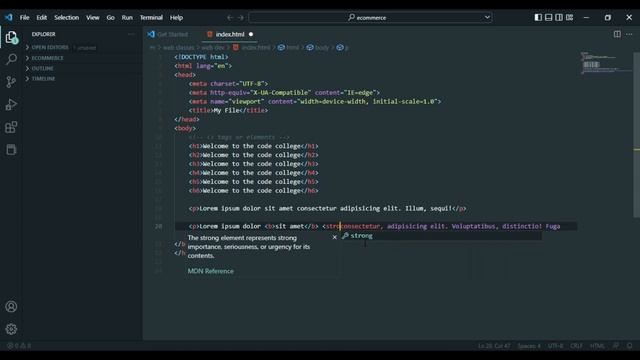Open the Source Control view
The image size is (640, 360).
click(11, 82)
